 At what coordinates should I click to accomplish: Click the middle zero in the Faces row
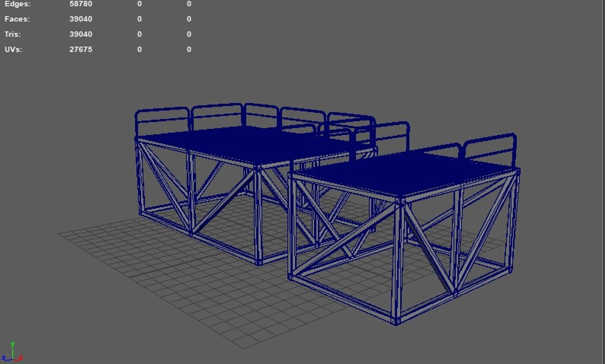click(x=140, y=19)
